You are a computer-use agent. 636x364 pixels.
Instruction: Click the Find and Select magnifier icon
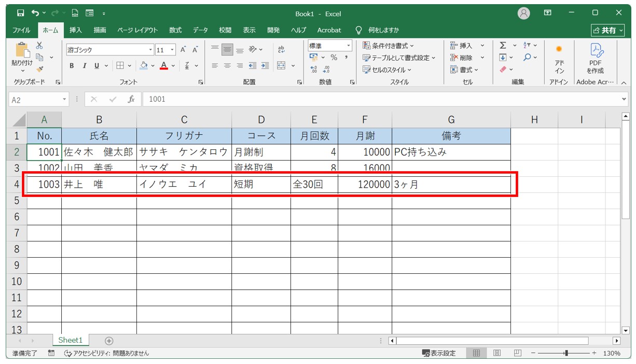[527, 58]
